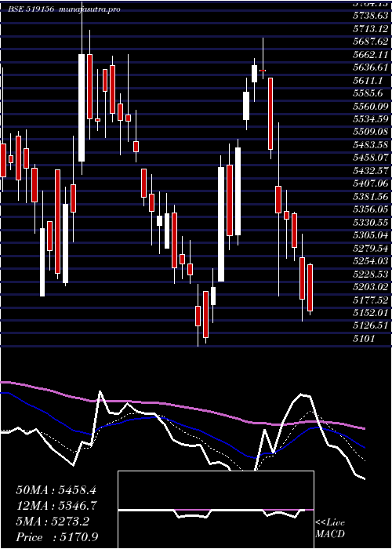Select the 5356.05 price axis label
392x549 pixels.
point(371,209)
